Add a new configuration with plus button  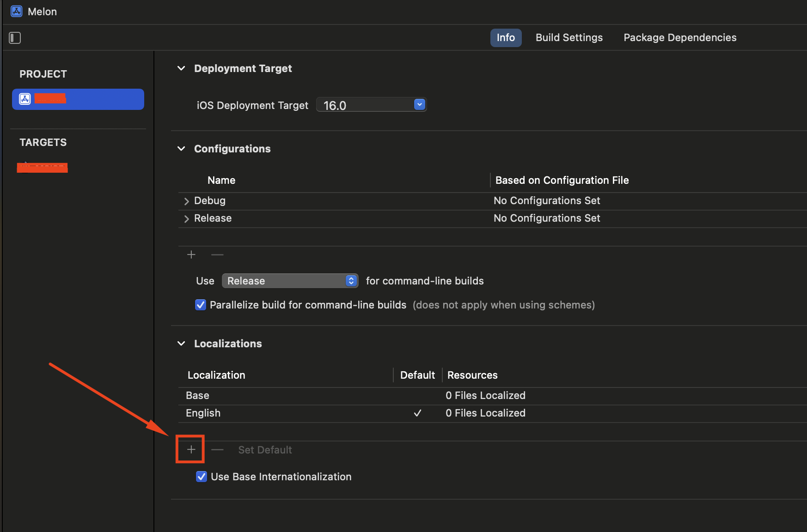(x=191, y=254)
